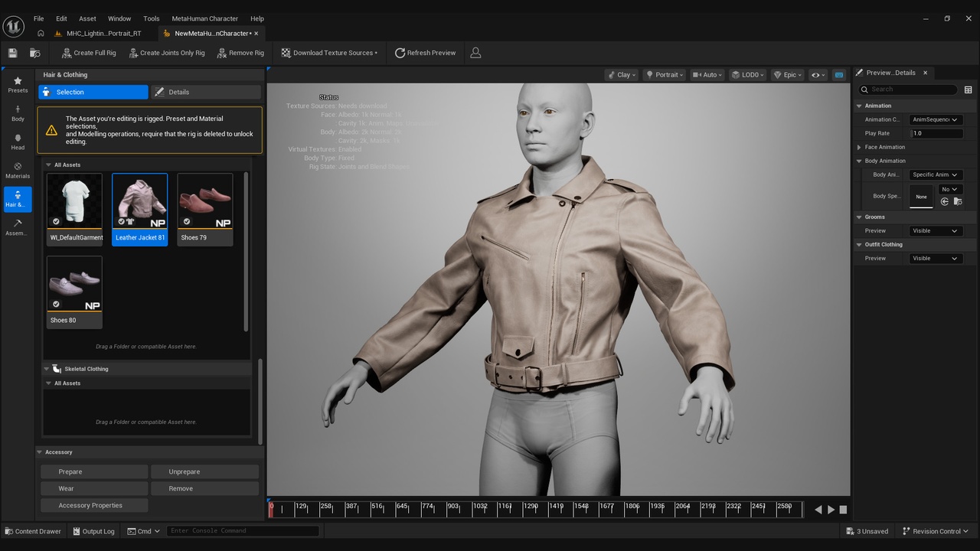Select the Shoes 79 asset thumbnail
This screenshot has height=551, width=980.
[205, 210]
